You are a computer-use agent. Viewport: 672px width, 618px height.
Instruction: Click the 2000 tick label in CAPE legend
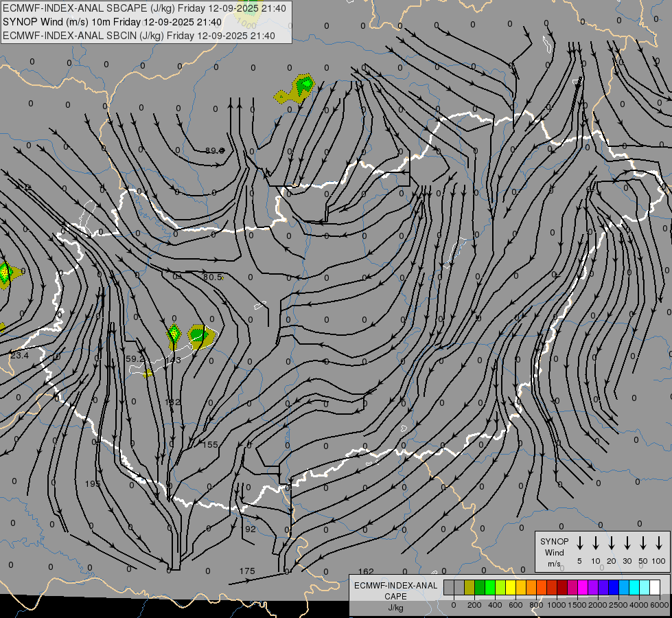598,605
